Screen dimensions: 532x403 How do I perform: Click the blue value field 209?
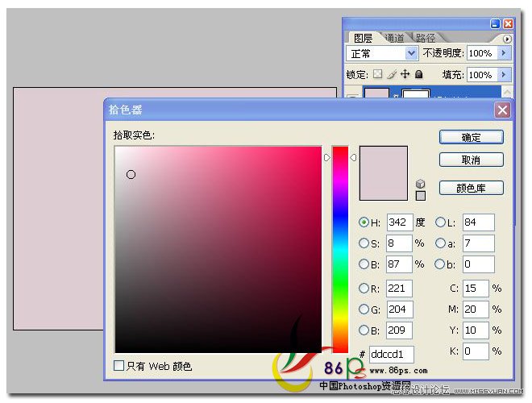(399, 330)
